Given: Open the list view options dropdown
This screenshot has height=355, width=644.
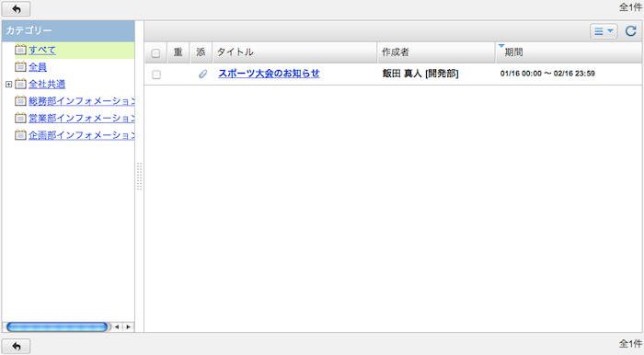Looking at the screenshot, I should [x=604, y=31].
